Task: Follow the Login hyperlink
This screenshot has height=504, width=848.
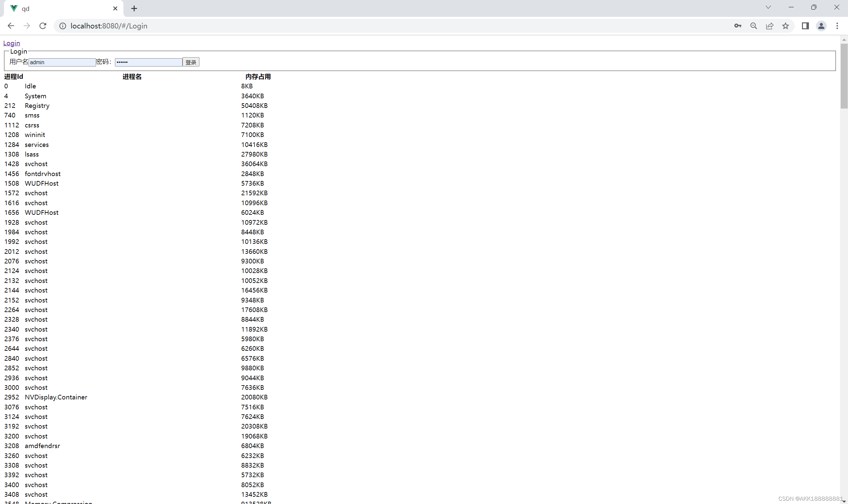Action: point(12,43)
